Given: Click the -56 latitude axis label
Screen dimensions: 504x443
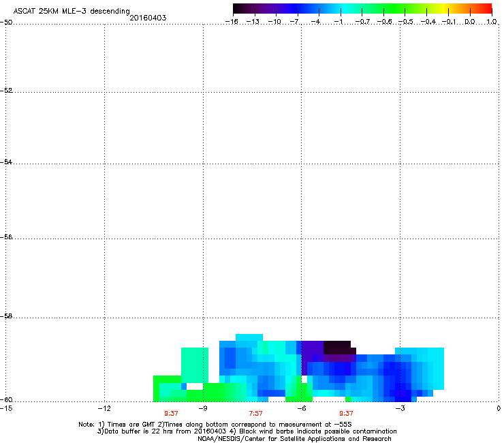Looking at the screenshot, I should [x=6, y=237].
